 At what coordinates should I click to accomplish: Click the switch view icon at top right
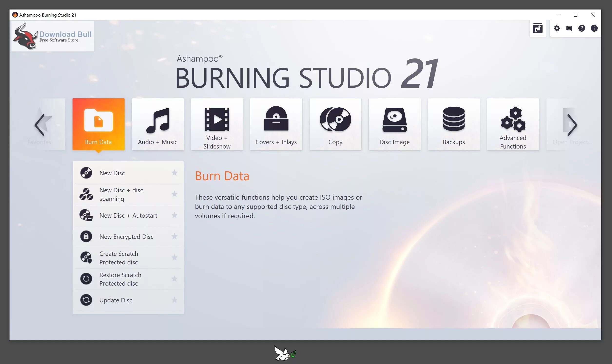click(x=538, y=28)
